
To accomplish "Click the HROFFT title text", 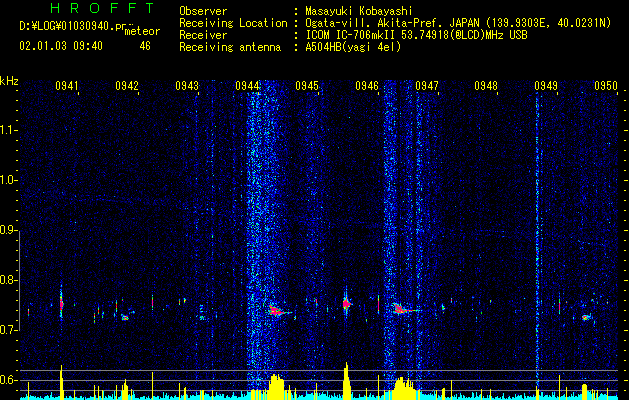I will tap(103, 8).
